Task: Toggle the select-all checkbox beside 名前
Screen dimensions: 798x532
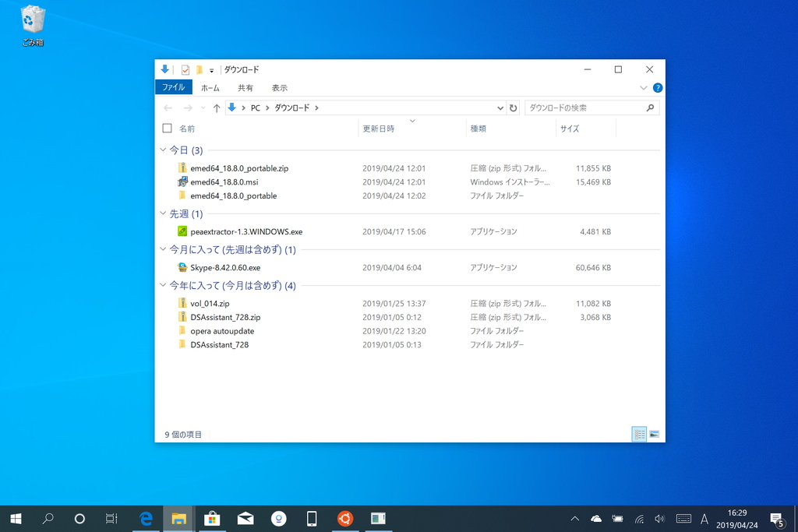Action: coord(167,128)
